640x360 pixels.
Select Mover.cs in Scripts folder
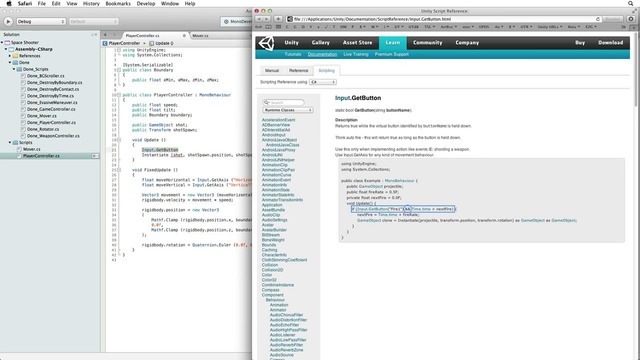coord(31,149)
